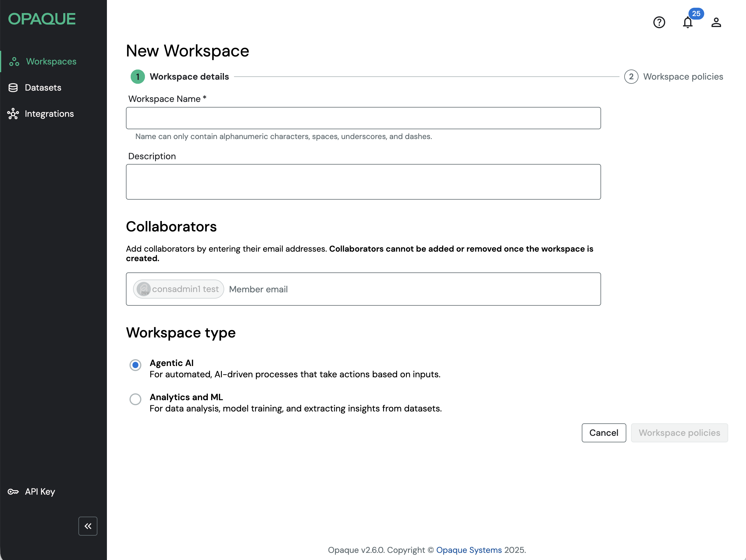Open the Opaque Systems footer link
The height and width of the screenshot is (560, 746).
click(x=469, y=550)
